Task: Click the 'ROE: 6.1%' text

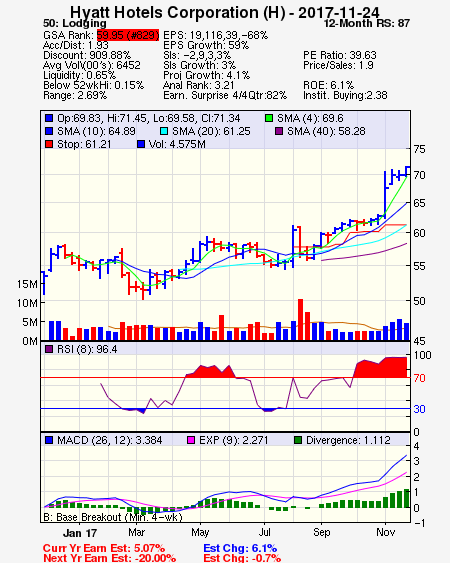Action: coord(329,85)
